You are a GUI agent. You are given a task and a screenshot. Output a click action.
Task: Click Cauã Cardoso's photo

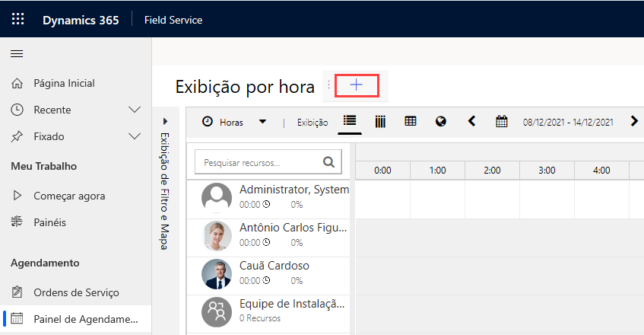(217, 274)
